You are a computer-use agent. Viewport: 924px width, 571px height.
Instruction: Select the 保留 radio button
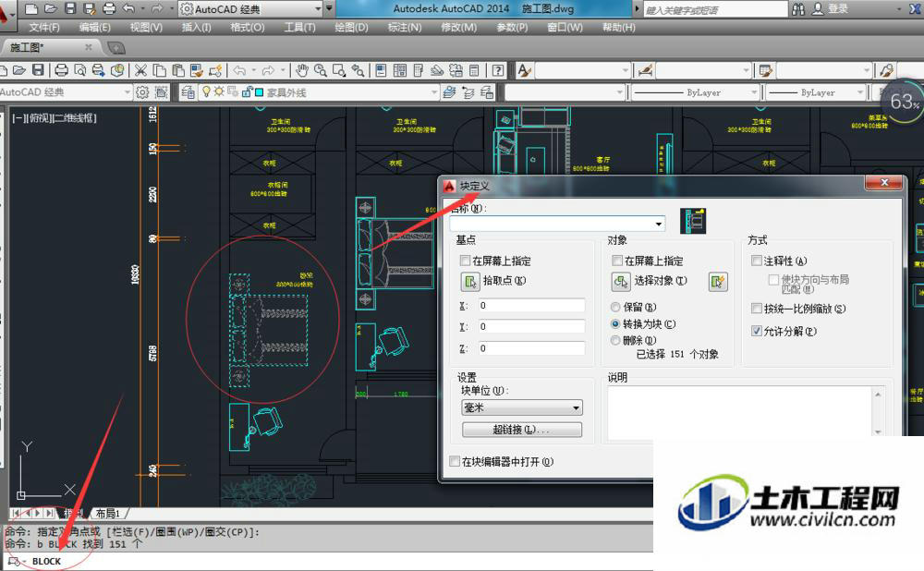pos(615,307)
